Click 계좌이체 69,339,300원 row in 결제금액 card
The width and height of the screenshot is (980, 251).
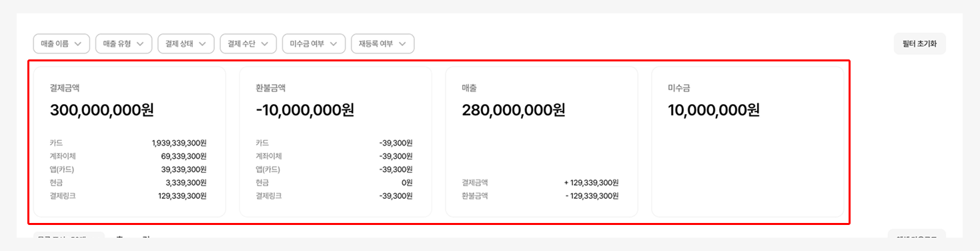click(128, 156)
